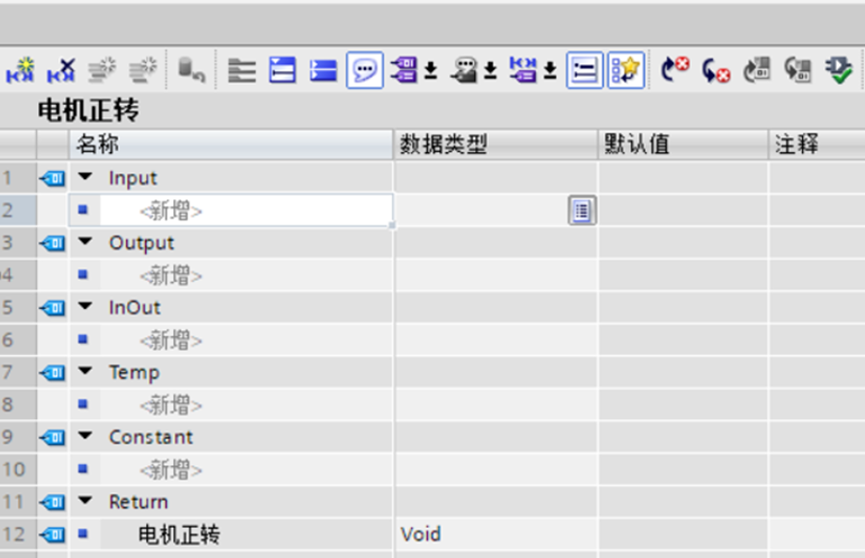Image resolution: width=865 pixels, height=558 pixels.
Task: Select the 电机正转 entry in row 12
Action: coord(179,534)
